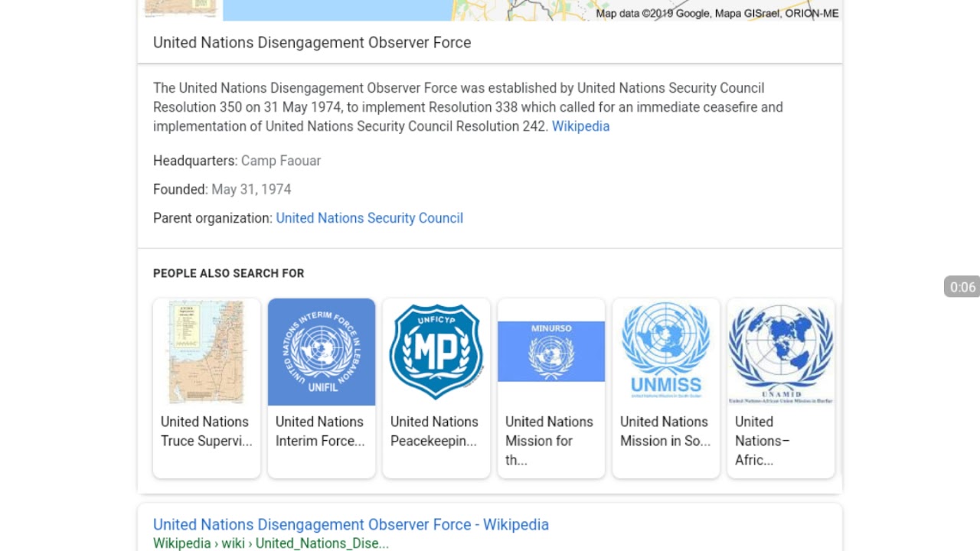This screenshot has width=980, height=551.
Task: Click the 'Camp Faouar' headquarters value
Action: tap(281, 161)
